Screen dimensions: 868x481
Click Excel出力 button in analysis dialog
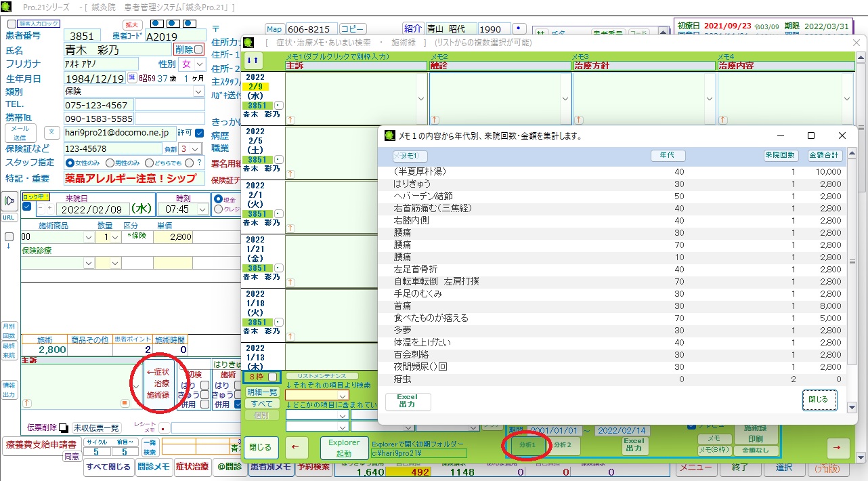point(408,401)
